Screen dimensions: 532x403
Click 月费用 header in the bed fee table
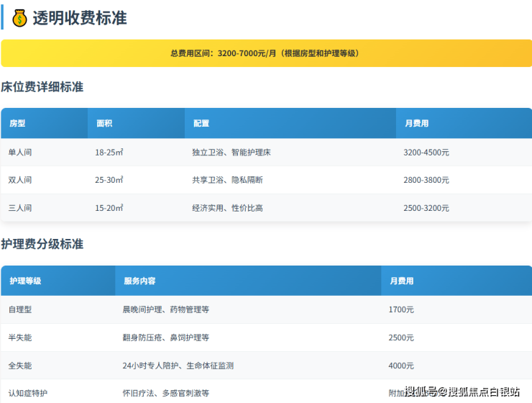(416, 123)
